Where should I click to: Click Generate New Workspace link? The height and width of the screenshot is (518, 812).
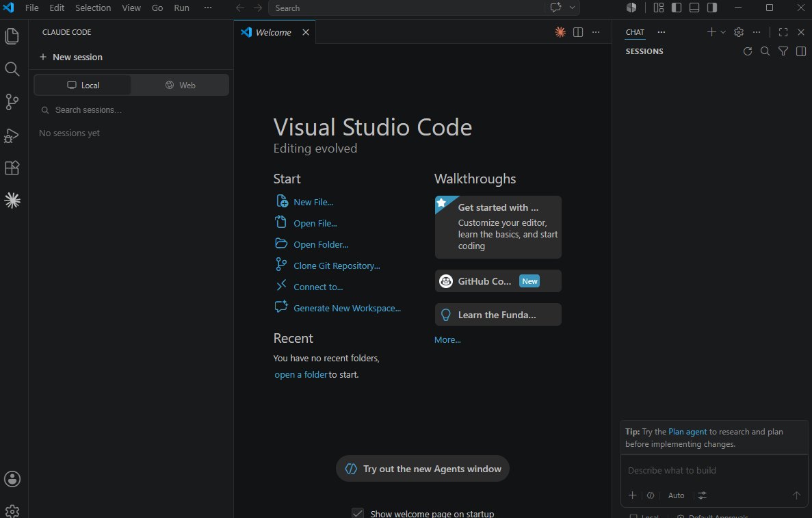[347, 308]
